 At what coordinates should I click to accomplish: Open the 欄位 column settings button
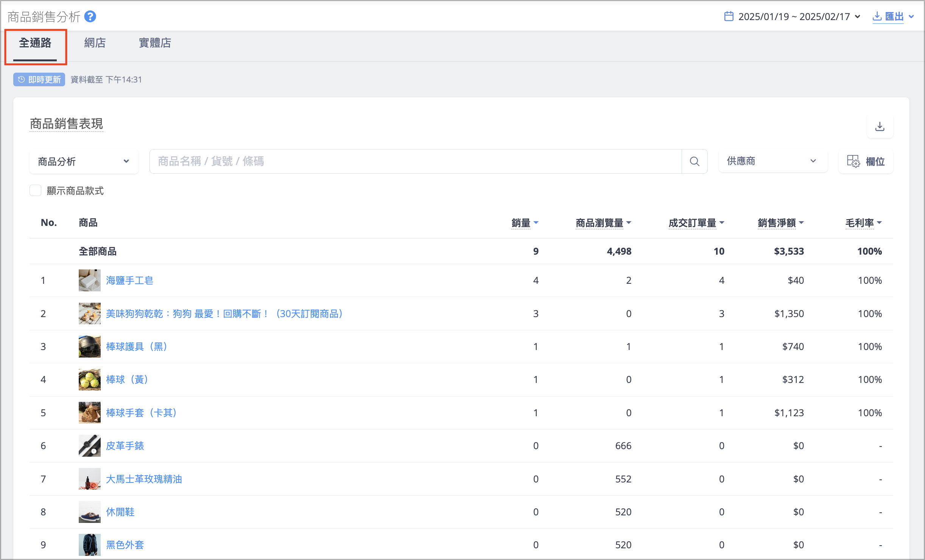pos(866,162)
